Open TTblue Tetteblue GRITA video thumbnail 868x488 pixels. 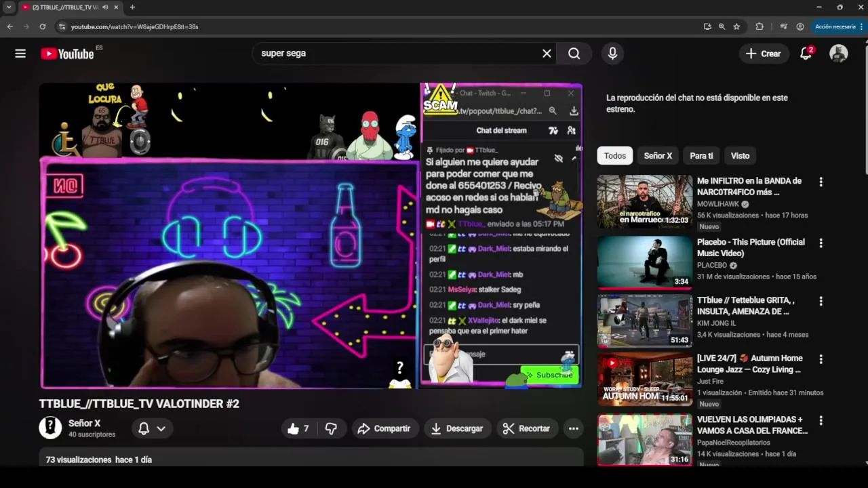tap(645, 321)
